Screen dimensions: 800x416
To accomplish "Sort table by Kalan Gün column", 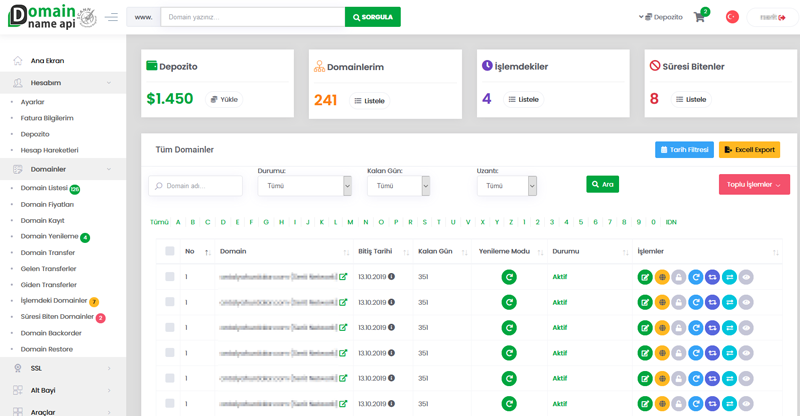I will click(x=465, y=252).
